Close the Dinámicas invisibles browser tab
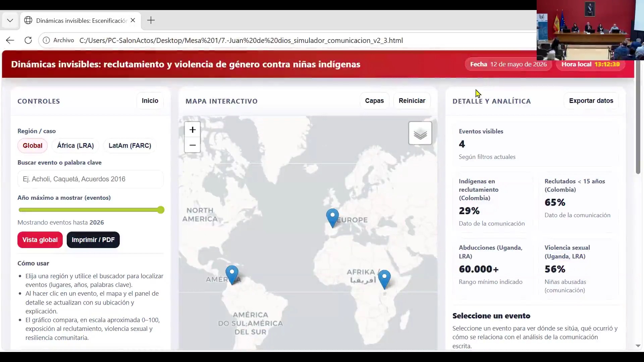Image resolution: width=644 pixels, height=362 pixels. pos(133,20)
